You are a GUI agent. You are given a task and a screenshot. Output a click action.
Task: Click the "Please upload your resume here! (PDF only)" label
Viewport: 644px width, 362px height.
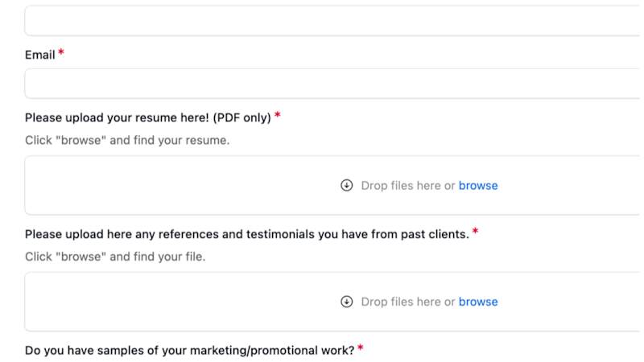pyautogui.click(x=148, y=117)
